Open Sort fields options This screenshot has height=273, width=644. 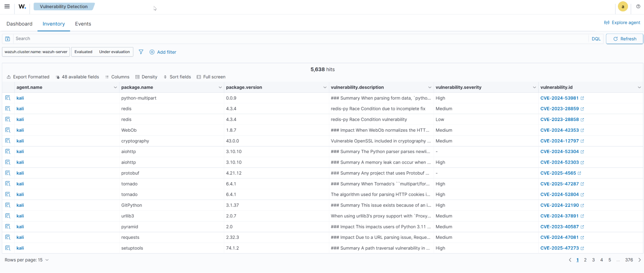[177, 77]
